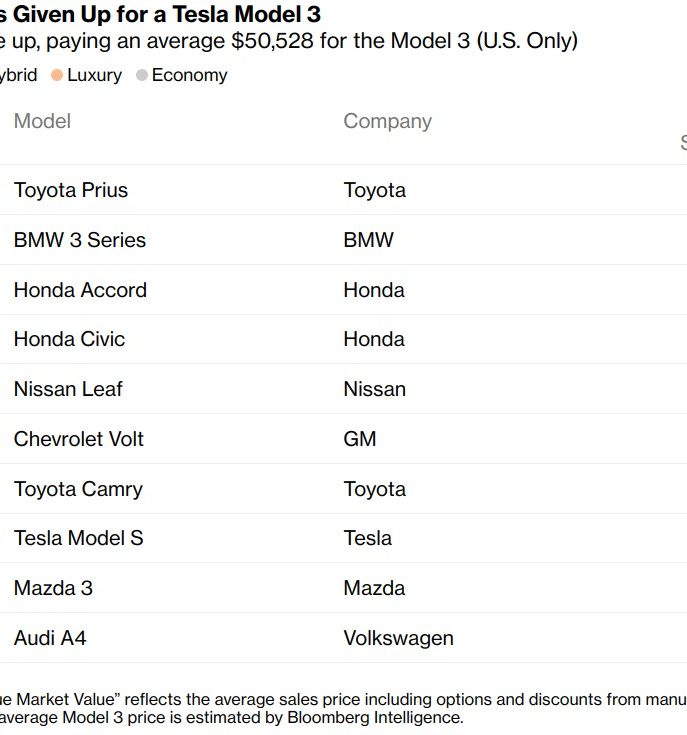Click the Tesla company name

click(x=367, y=538)
